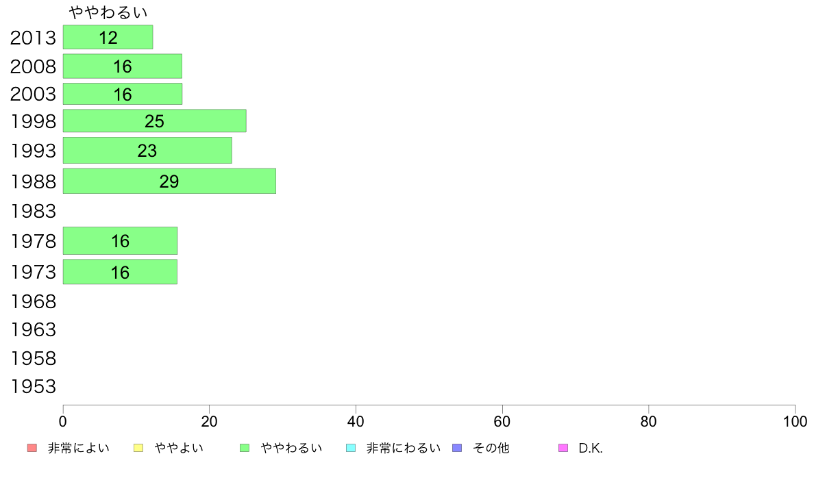
Task: Click the 1983 year label
Action: pyautogui.click(x=33, y=211)
